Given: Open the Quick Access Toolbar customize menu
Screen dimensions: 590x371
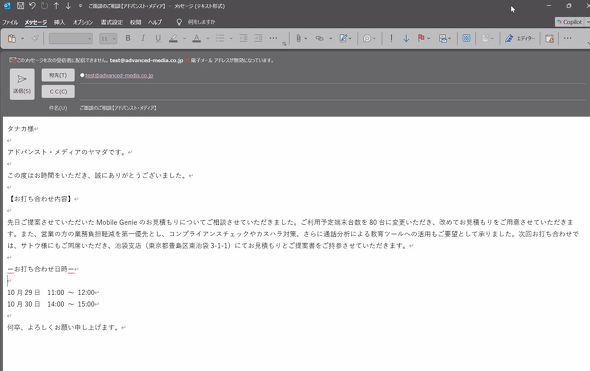Looking at the screenshot, I should pyautogui.click(x=80, y=6).
